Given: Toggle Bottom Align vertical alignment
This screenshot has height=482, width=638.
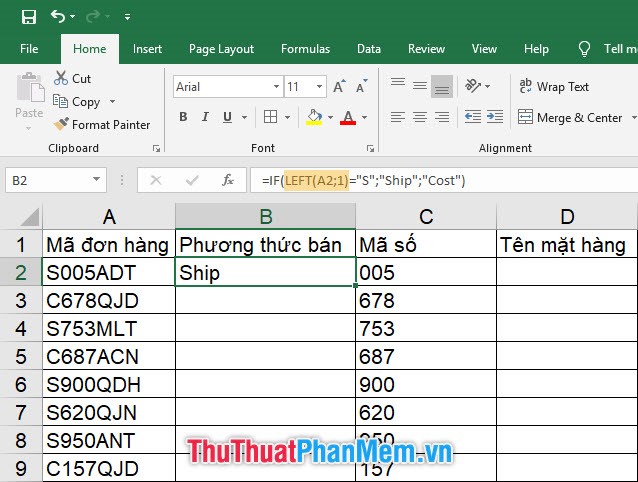Looking at the screenshot, I should click(442, 86).
